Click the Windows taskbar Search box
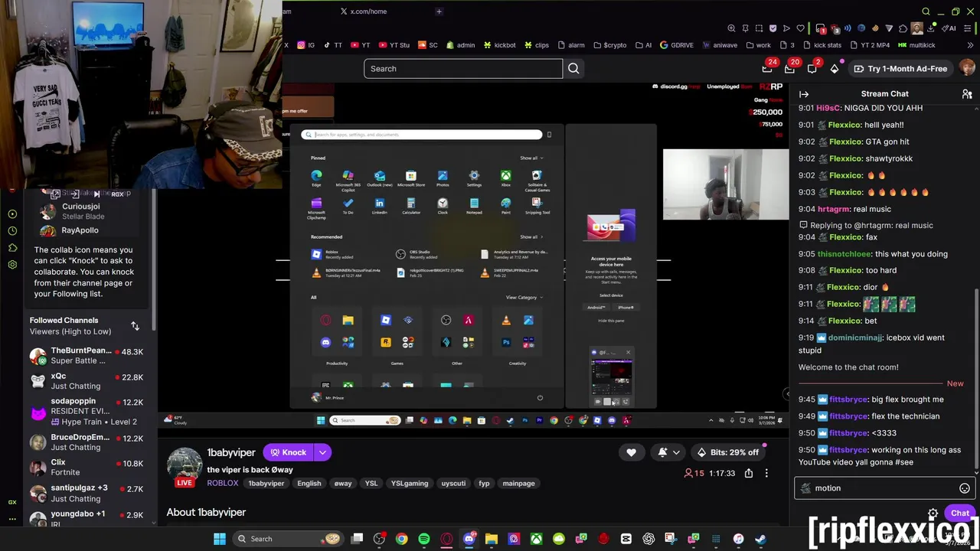980x551 pixels. point(289,539)
